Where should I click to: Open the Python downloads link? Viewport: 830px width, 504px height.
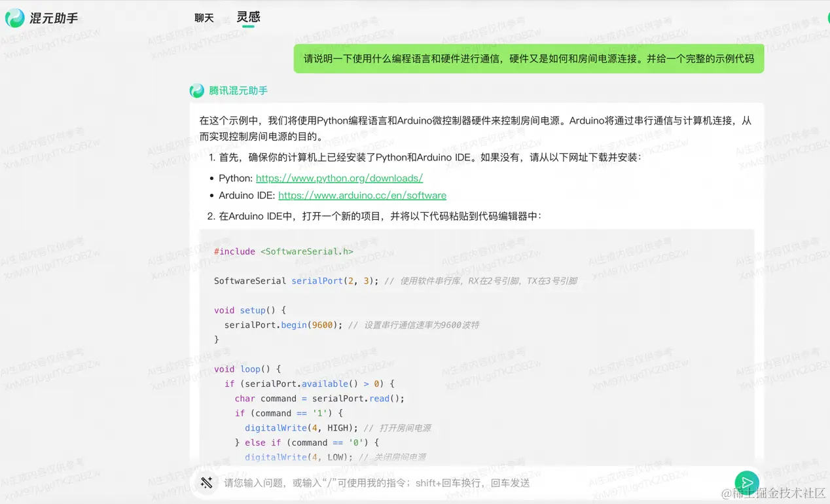pos(339,177)
